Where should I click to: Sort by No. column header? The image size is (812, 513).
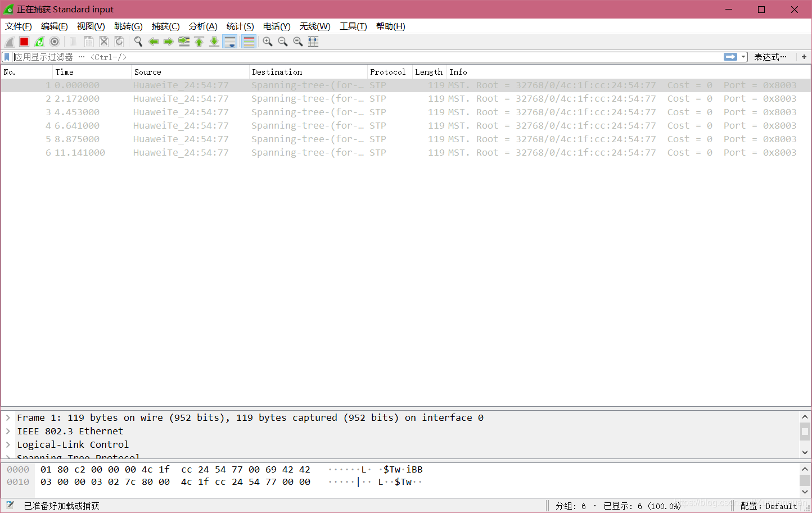tap(27, 72)
